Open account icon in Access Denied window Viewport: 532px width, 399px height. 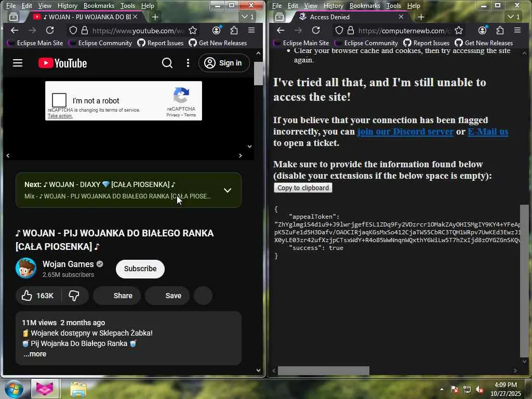click(483, 31)
